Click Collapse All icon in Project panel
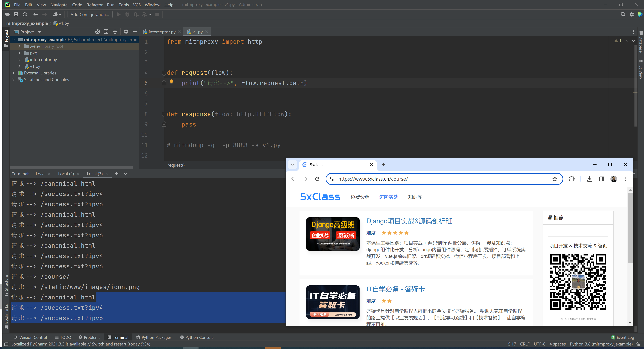This screenshot has width=644, height=349. point(115,32)
